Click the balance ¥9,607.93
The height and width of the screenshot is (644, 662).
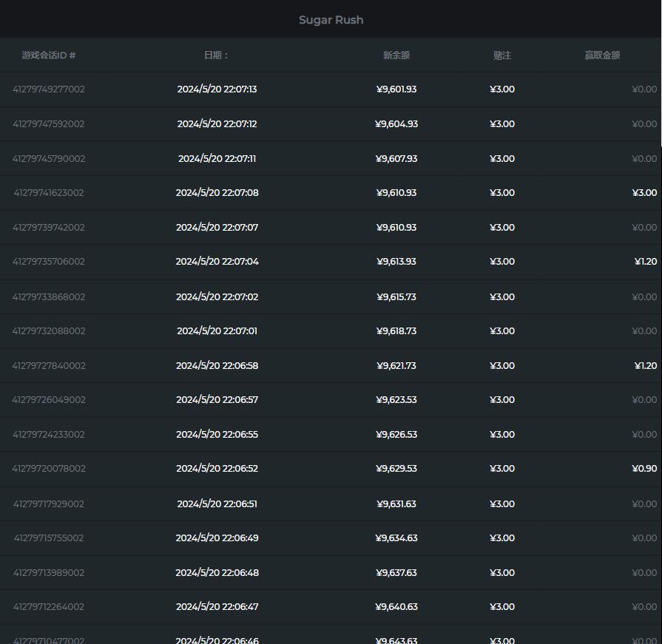(x=396, y=159)
